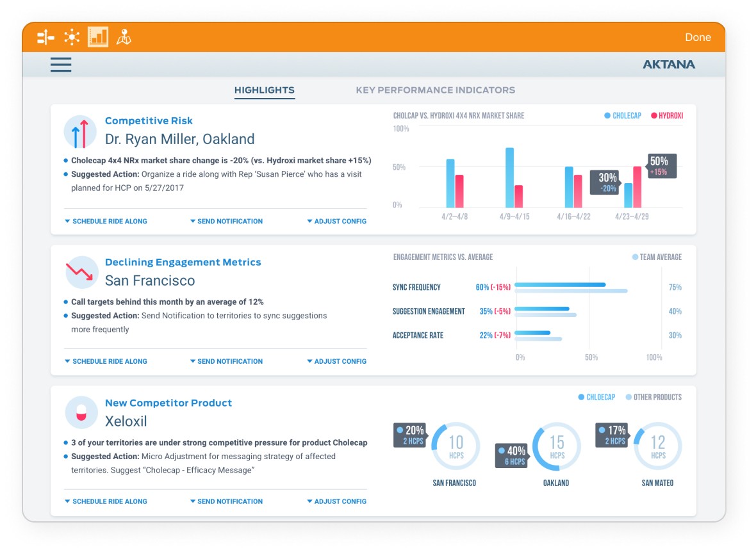Click the Cholecap legend dot in market share chart
This screenshot has width=756, height=552.
607,116
